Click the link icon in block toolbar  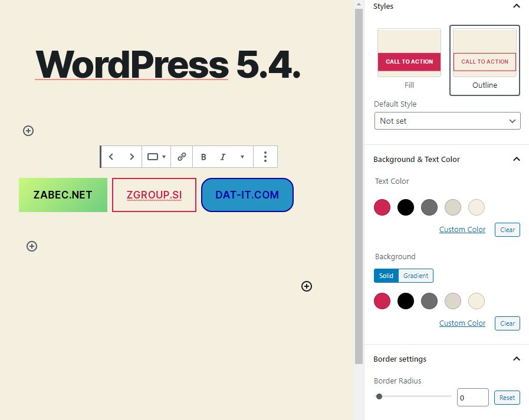[182, 157]
